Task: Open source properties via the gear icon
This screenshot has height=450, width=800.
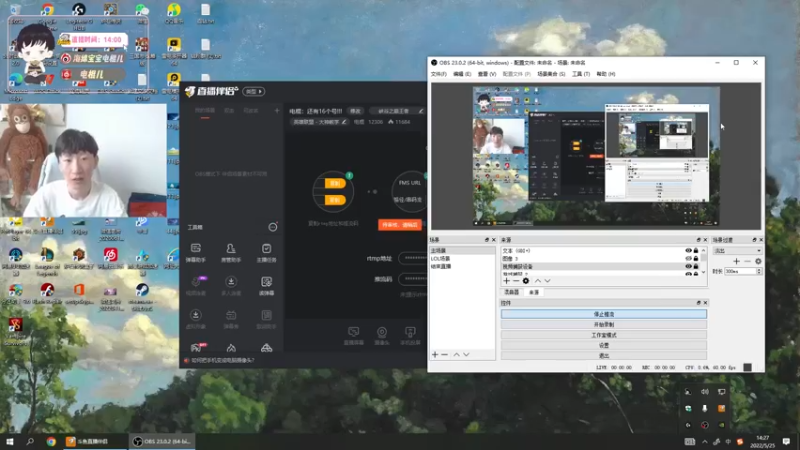Action: point(526,281)
